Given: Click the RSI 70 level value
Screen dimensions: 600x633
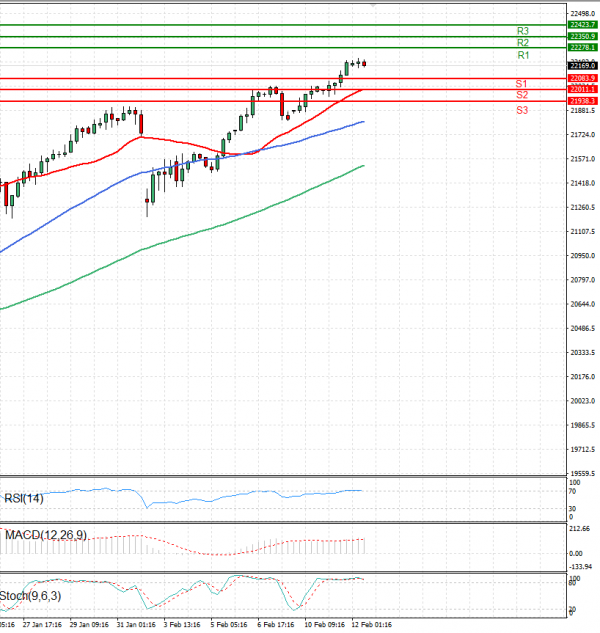Looking at the screenshot, I should point(572,492).
